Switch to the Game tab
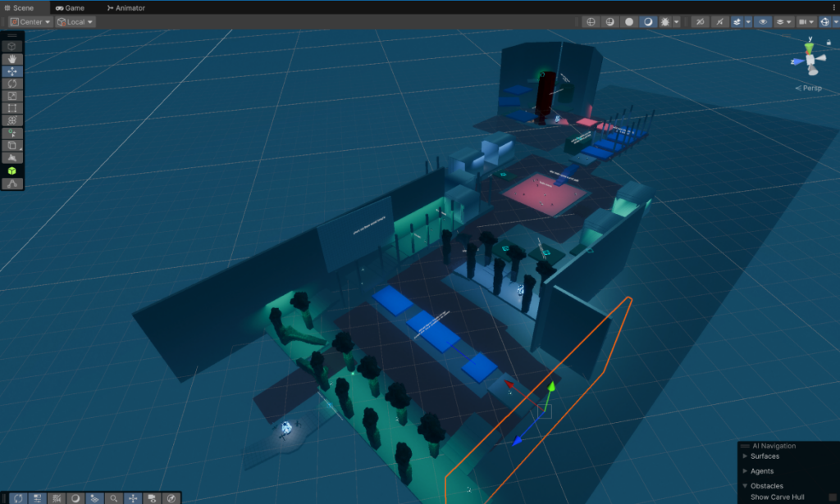Viewport: 840px width, 504px height. (71, 7)
